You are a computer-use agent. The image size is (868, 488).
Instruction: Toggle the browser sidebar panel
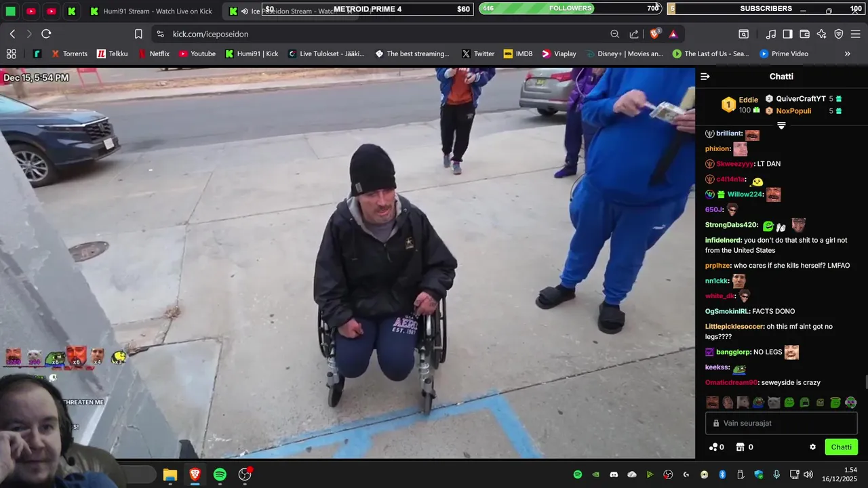pos(787,34)
